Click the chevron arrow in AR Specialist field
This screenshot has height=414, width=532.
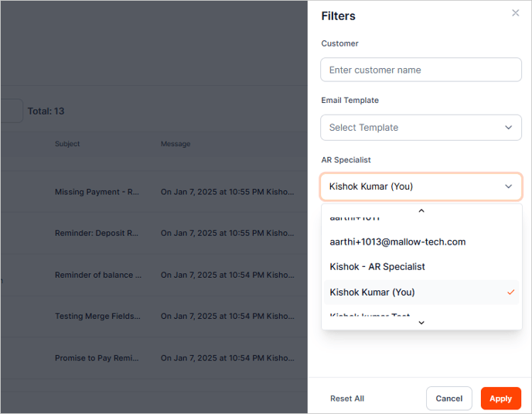[508, 186]
